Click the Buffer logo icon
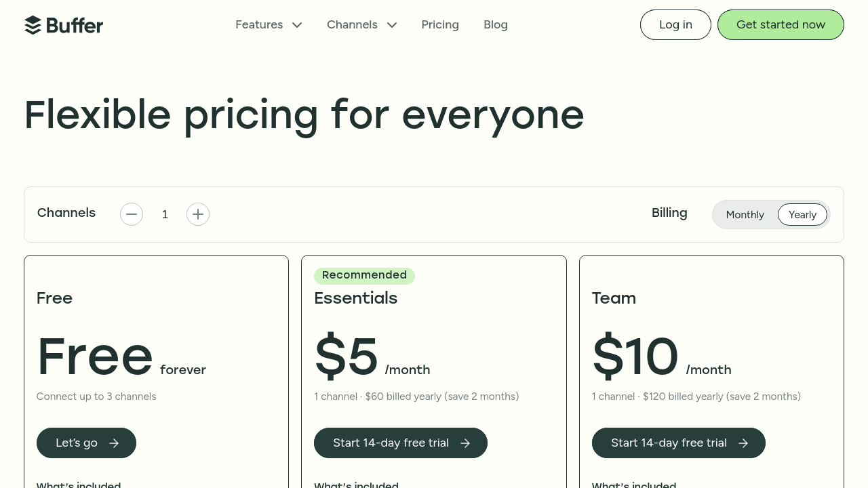 [33, 25]
